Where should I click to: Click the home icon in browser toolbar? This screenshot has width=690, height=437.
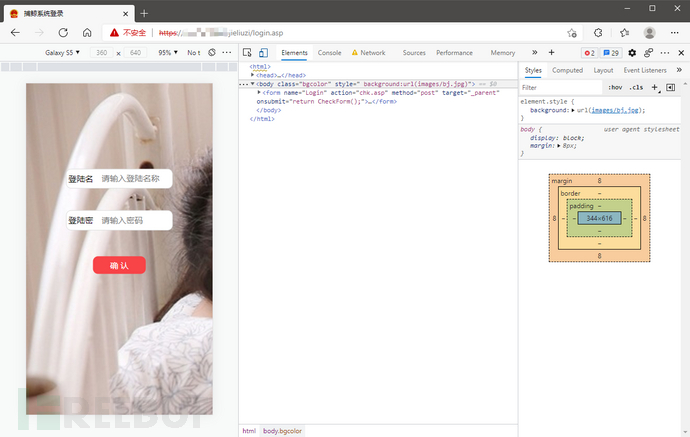coord(87,33)
